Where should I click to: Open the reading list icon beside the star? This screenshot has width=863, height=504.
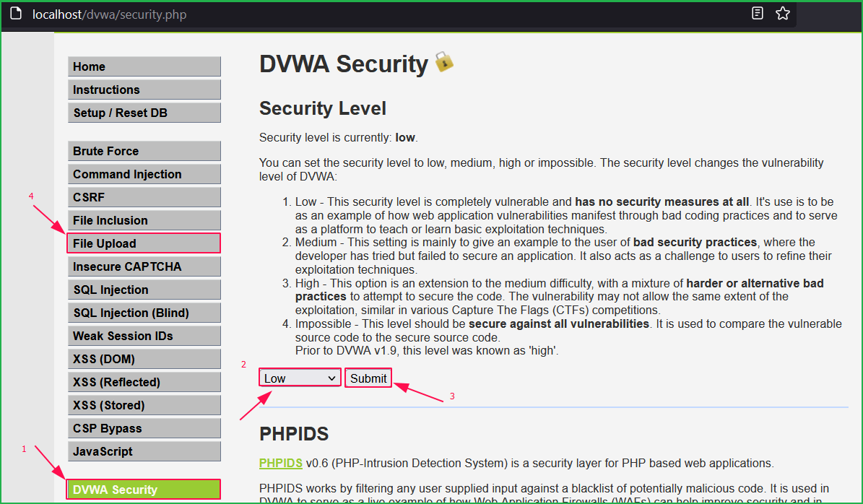[x=757, y=13]
